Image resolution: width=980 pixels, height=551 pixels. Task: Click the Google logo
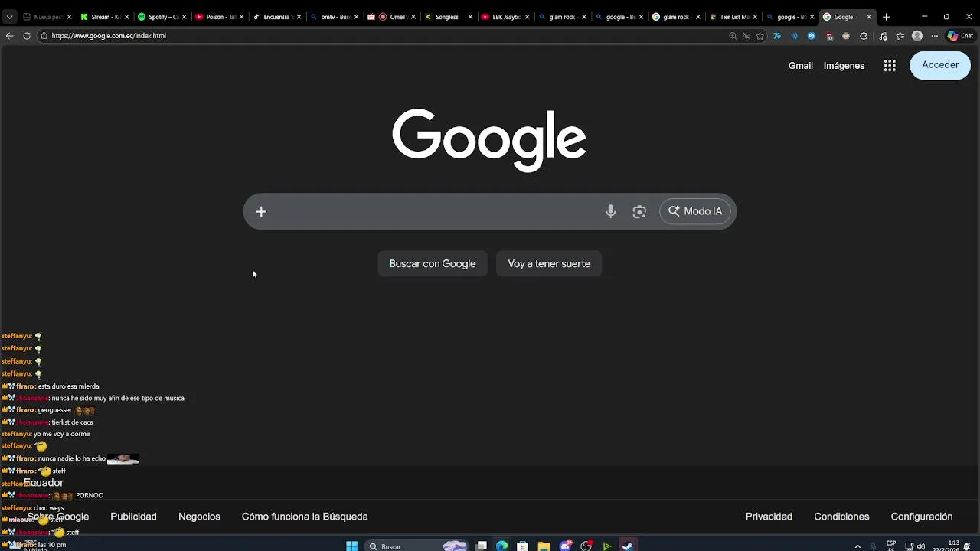pyautogui.click(x=489, y=139)
